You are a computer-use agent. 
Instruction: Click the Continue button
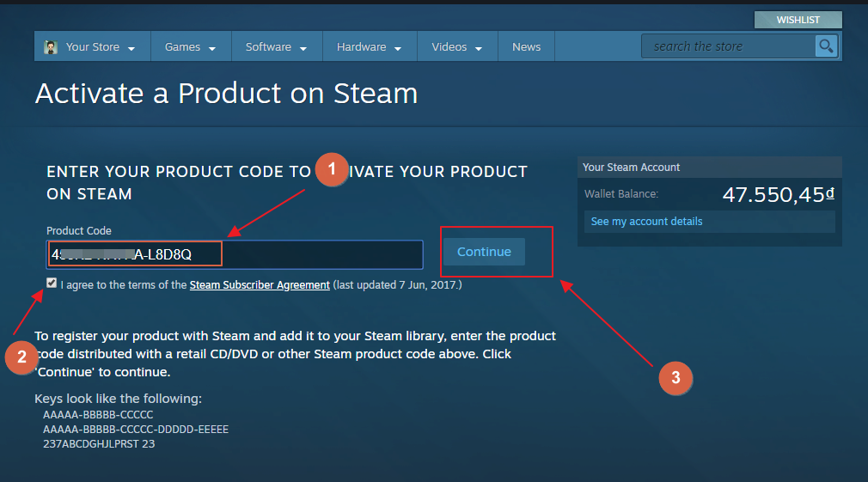coord(484,252)
